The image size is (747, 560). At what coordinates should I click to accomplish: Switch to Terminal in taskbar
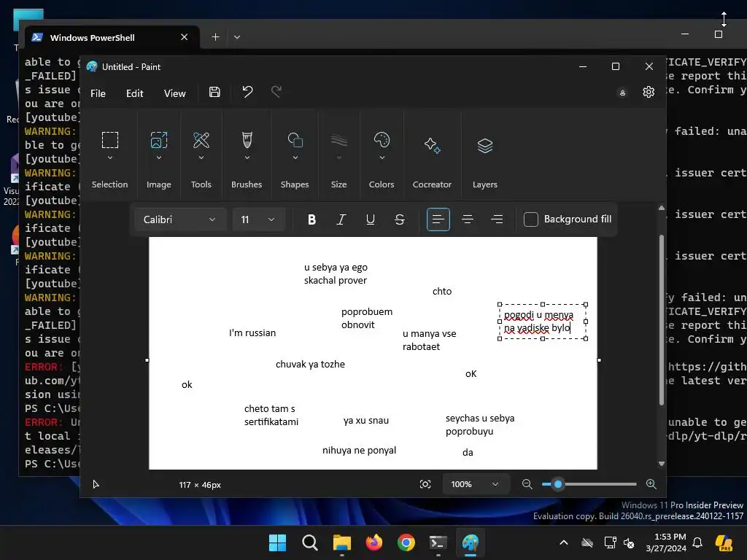point(438,542)
